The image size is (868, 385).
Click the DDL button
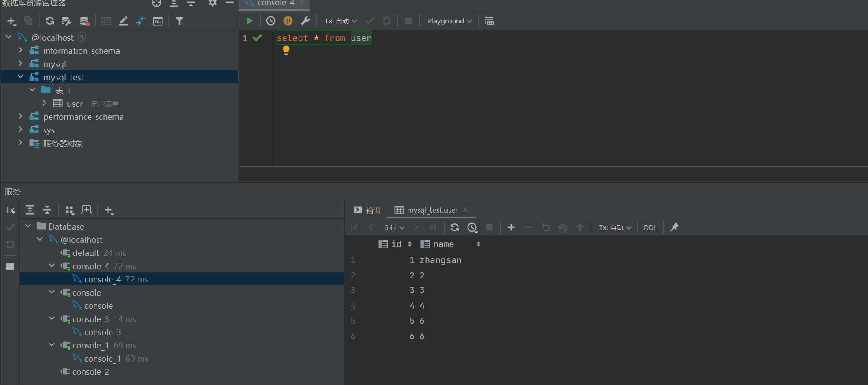[650, 228]
